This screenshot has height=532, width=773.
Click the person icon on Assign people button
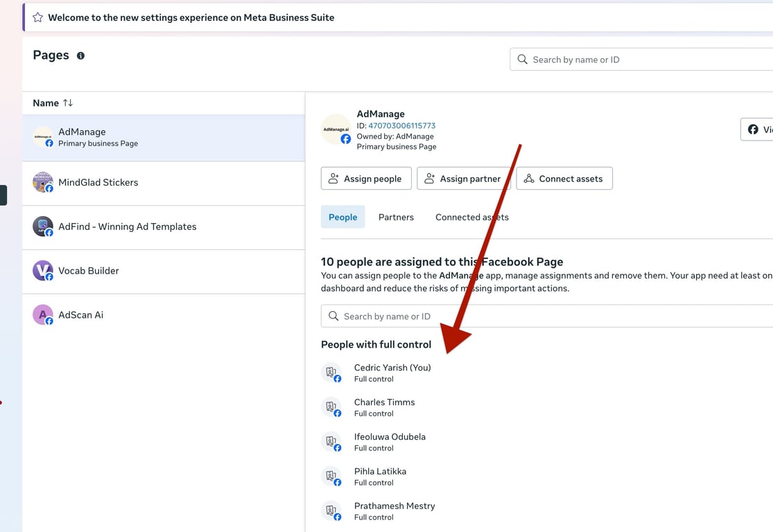[x=332, y=178]
